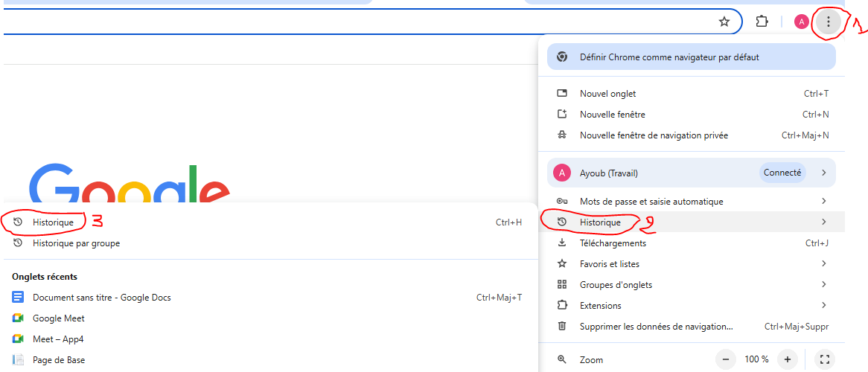
Task: Expand the Extensions submenu chevron
Action: tap(824, 306)
